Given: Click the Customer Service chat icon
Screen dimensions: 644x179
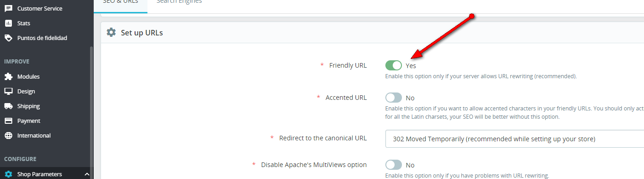Looking at the screenshot, I should click(x=8, y=8).
